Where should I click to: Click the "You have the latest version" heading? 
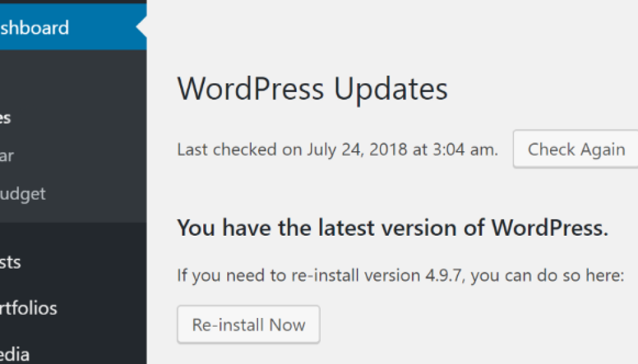(393, 228)
